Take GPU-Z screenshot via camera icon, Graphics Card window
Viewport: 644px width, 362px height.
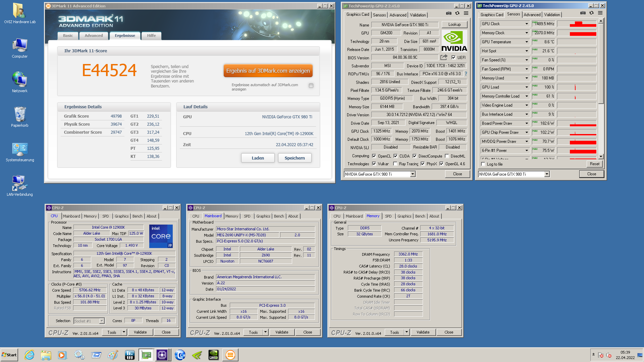click(449, 13)
